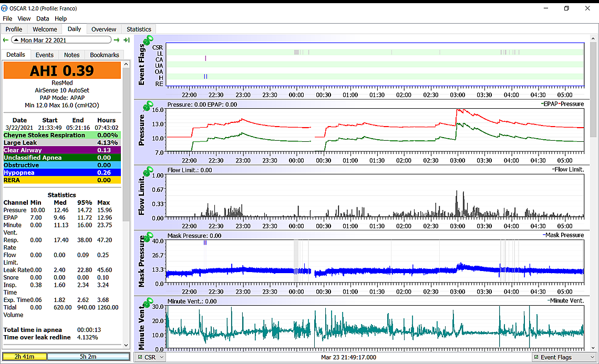The image size is (599, 364).
Task: Click the pin icon on Mask Pressure graph
Action: (148, 237)
